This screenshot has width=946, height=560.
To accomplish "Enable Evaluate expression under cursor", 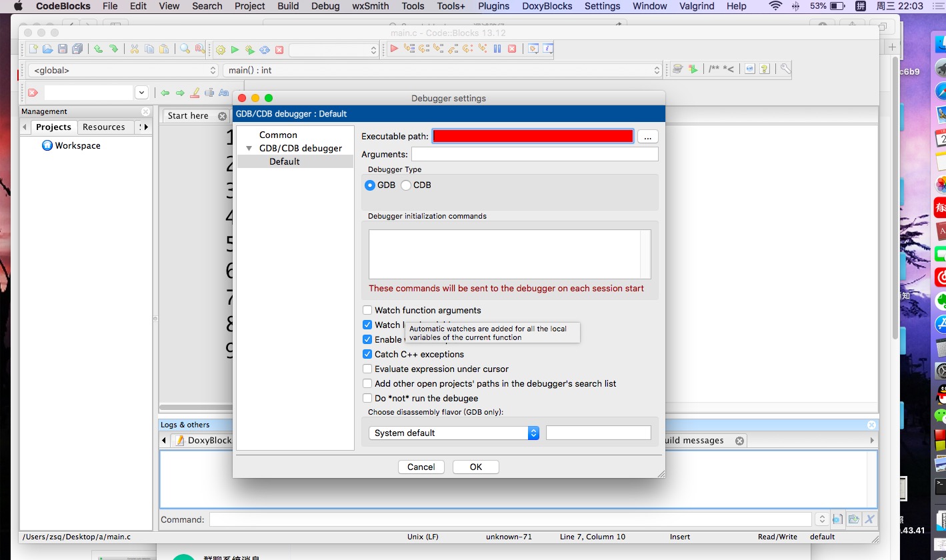I will (x=367, y=369).
